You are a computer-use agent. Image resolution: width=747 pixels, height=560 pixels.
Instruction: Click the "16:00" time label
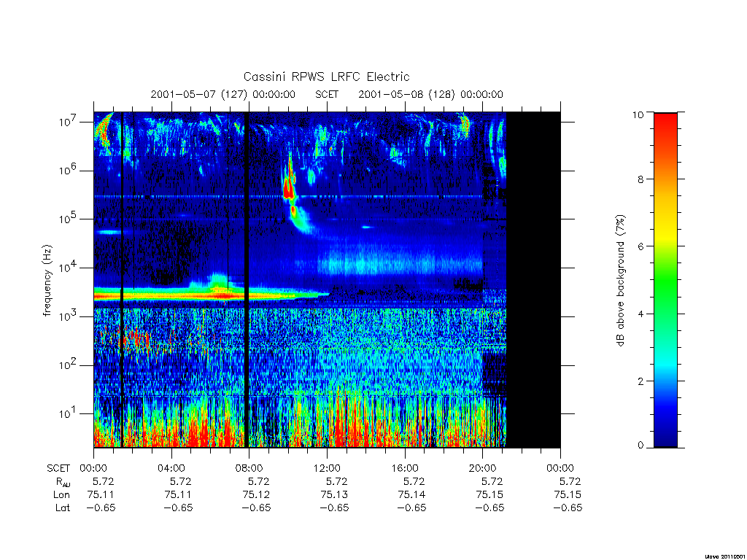pyautogui.click(x=404, y=469)
